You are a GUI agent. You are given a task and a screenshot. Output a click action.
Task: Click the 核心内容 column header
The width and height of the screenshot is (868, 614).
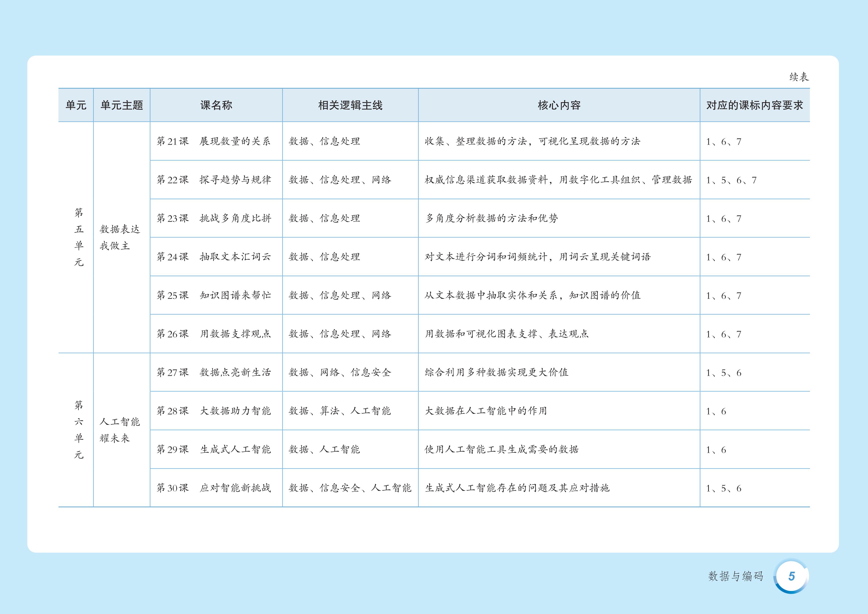click(x=559, y=105)
